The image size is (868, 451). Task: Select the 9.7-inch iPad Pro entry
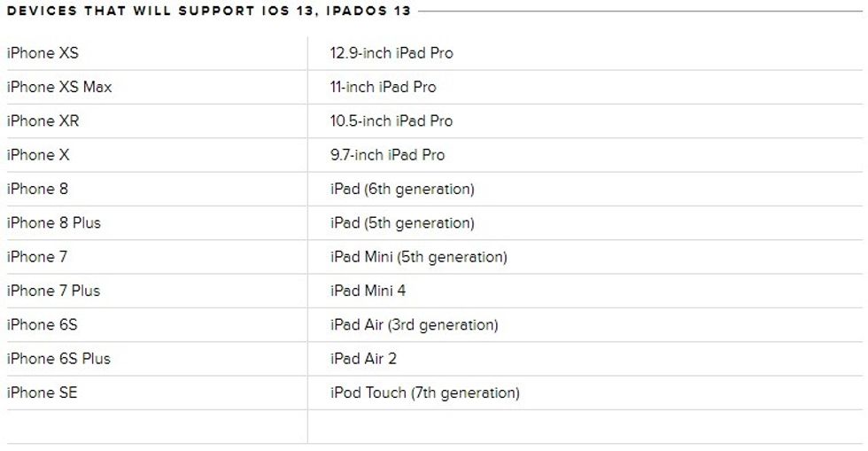[x=388, y=155]
